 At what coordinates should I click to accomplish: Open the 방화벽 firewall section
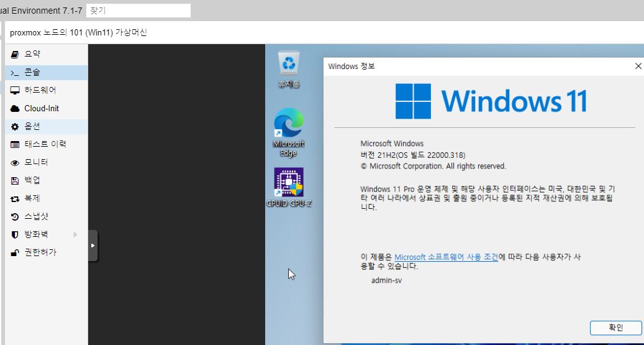(47, 234)
